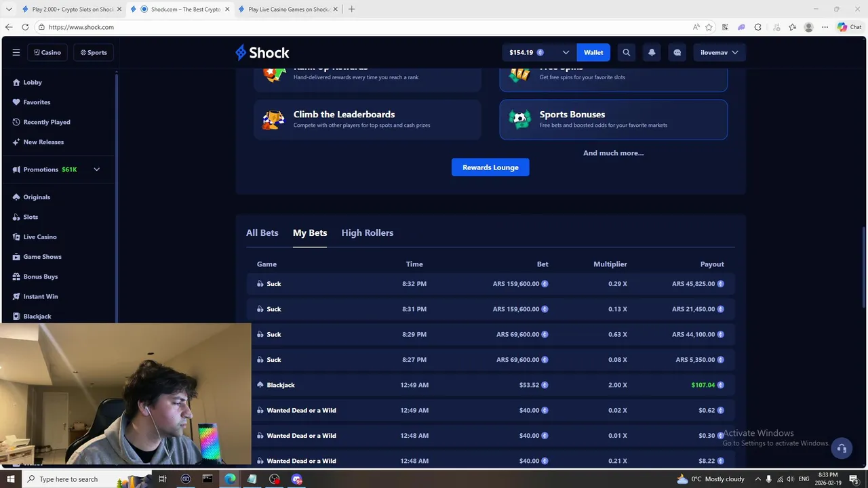
Task: Click the Originals sidebar icon
Action: point(16,197)
